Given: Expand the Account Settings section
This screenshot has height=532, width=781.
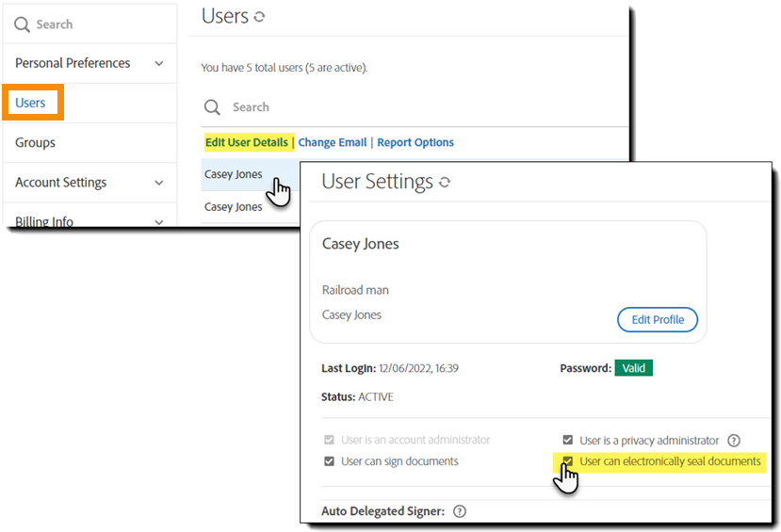Looking at the screenshot, I should (158, 183).
